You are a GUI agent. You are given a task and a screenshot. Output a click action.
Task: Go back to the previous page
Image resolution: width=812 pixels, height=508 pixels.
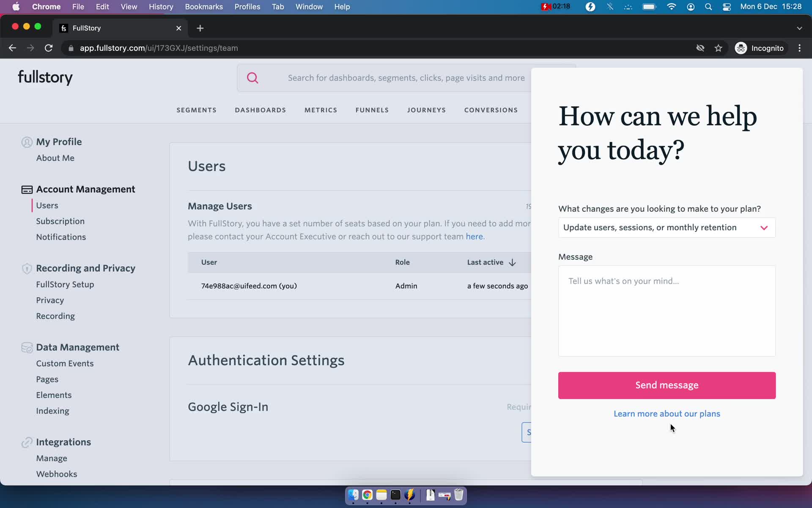(x=12, y=48)
